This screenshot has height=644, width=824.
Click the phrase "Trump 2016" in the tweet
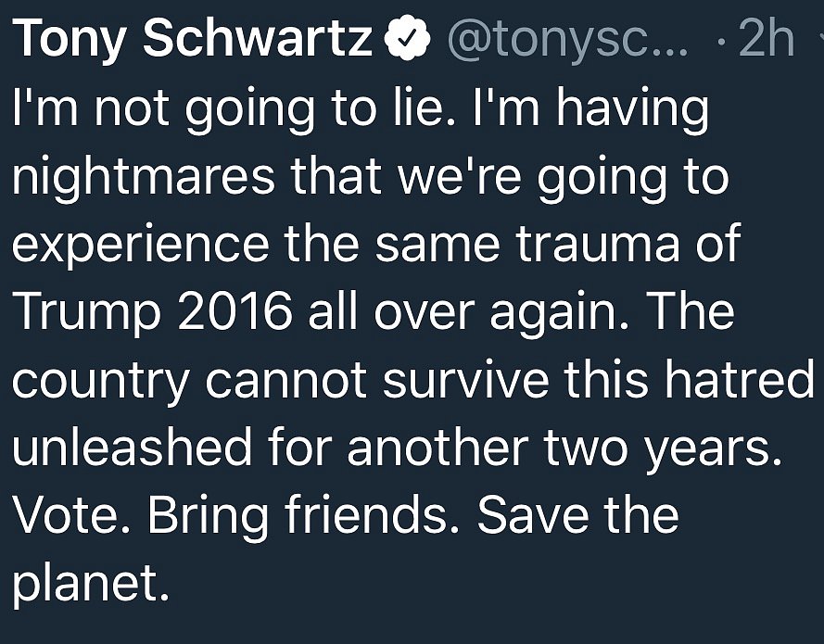152,312
